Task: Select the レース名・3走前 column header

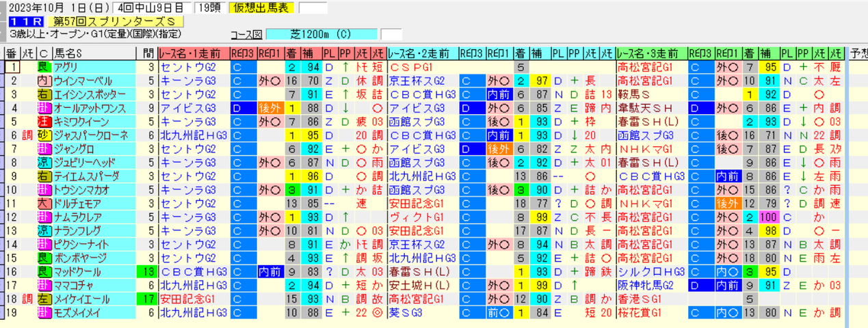Action: pos(650,53)
